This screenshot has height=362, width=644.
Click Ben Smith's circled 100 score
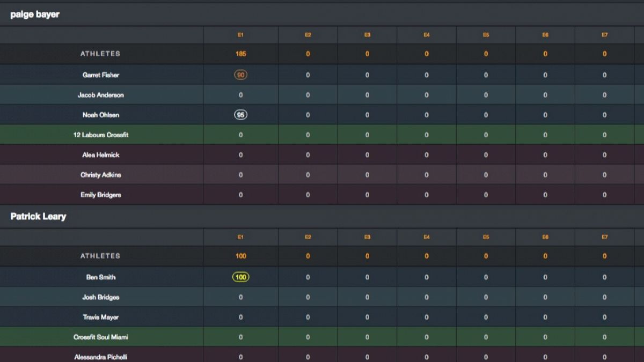pyautogui.click(x=241, y=277)
